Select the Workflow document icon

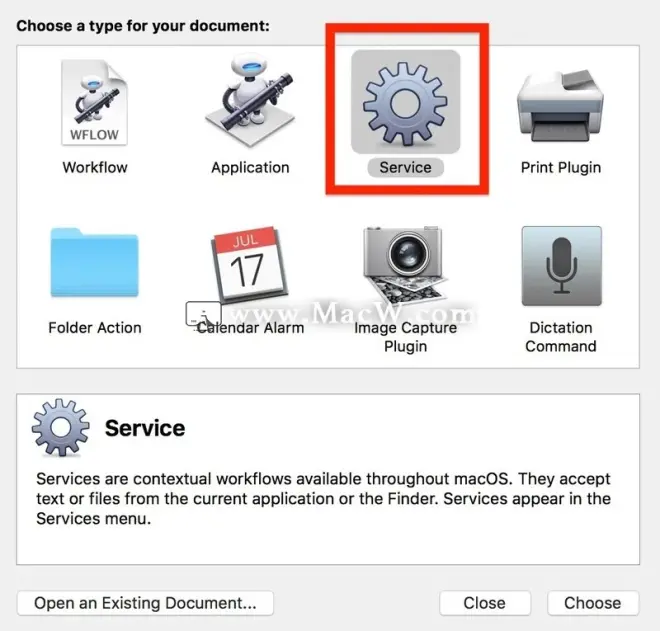tap(94, 102)
